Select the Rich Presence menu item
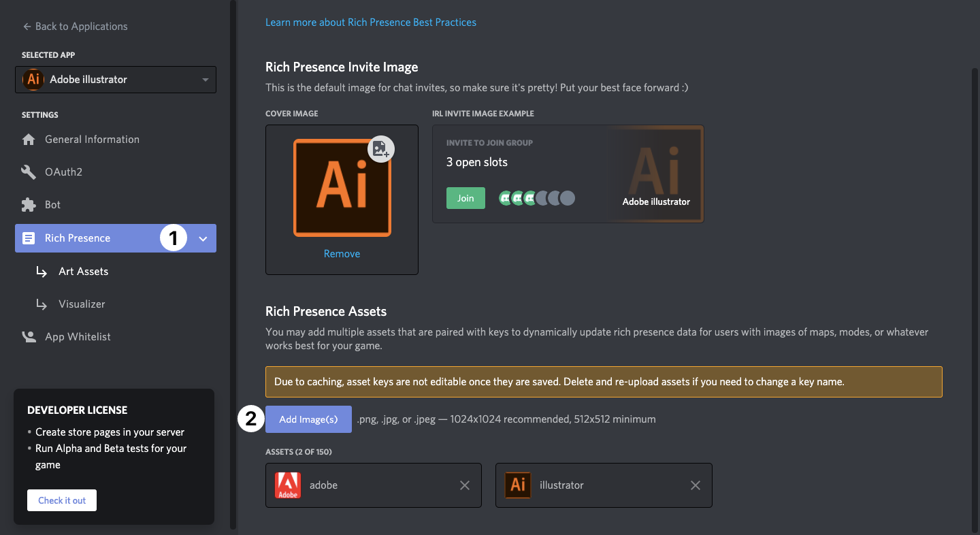Viewport: 980px width, 535px height. [x=116, y=238]
